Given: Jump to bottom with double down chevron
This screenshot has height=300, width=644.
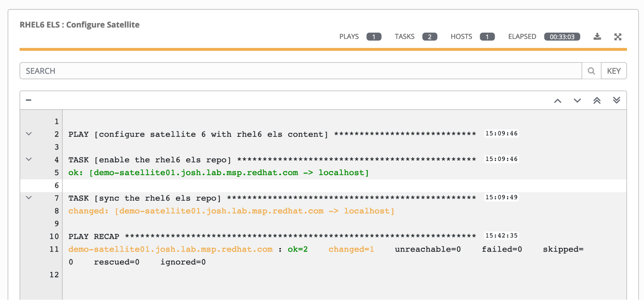Looking at the screenshot, I should [x=616, y=100].
